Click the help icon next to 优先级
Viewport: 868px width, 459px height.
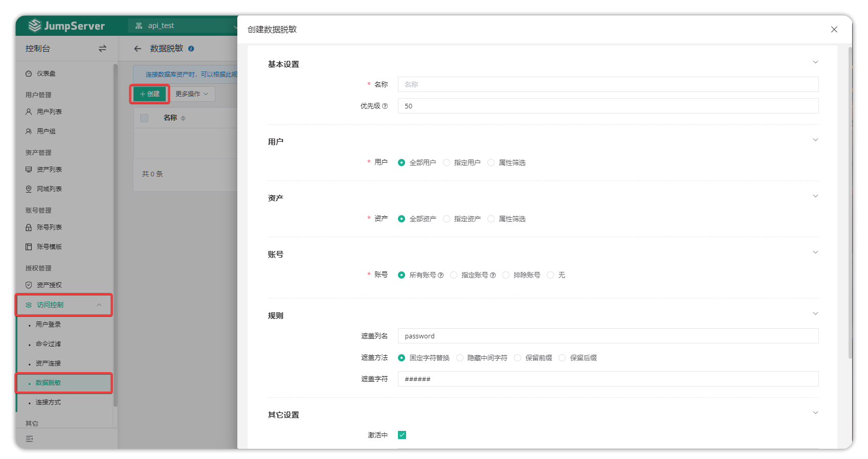click(x=385, y=106)
